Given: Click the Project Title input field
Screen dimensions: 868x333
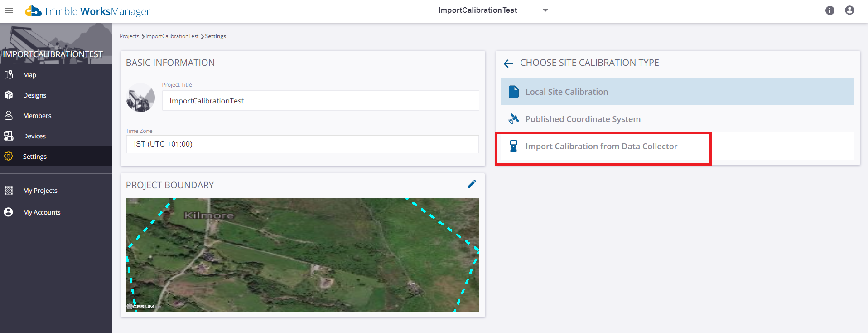Looking at the screenshot, I should click(x=320, y=101).
